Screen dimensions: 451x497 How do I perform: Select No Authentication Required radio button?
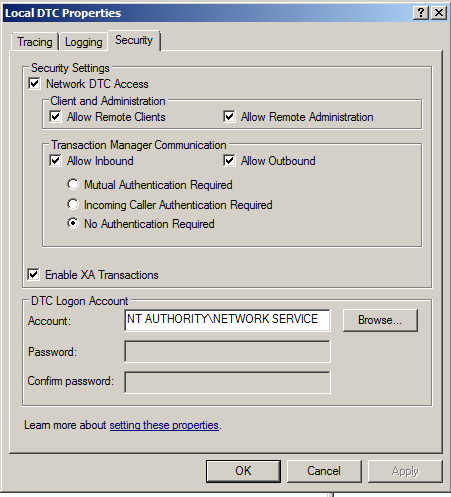[73, 223]
